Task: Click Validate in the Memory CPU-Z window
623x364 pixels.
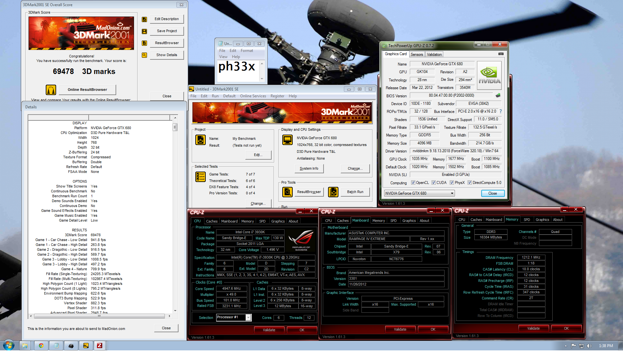Action: click(533, 328)
